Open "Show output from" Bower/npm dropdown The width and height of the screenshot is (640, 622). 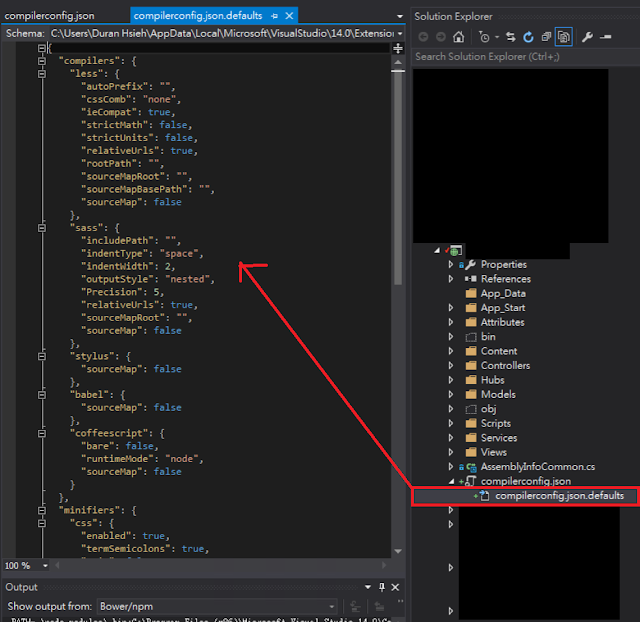point(217,606)
